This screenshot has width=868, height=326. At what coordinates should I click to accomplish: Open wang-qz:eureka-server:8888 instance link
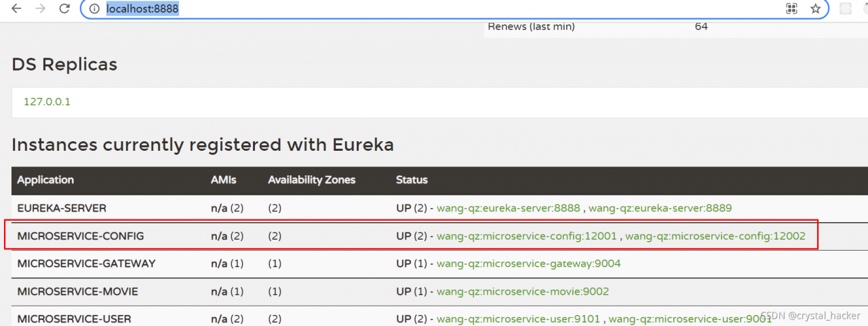[x=508, y=208]
